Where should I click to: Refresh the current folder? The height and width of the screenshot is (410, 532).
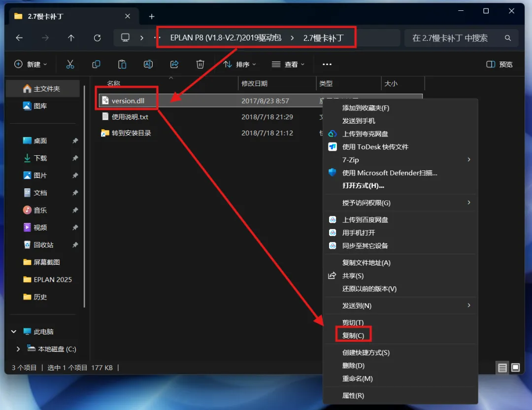(98, 37)
